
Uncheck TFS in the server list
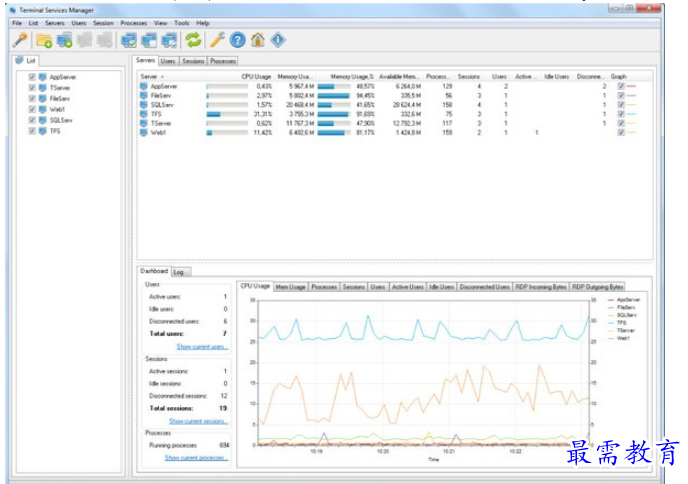[32, 131]
